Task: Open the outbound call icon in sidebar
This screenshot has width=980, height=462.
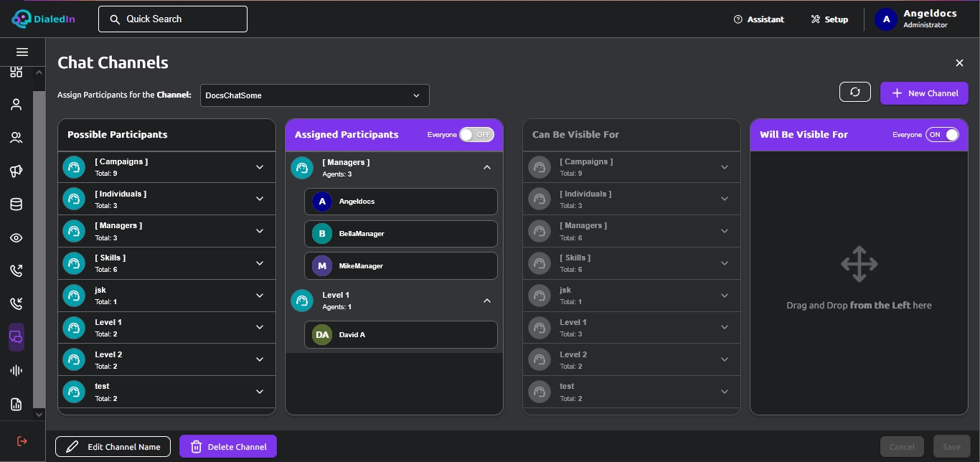Action: pos(16,271)
